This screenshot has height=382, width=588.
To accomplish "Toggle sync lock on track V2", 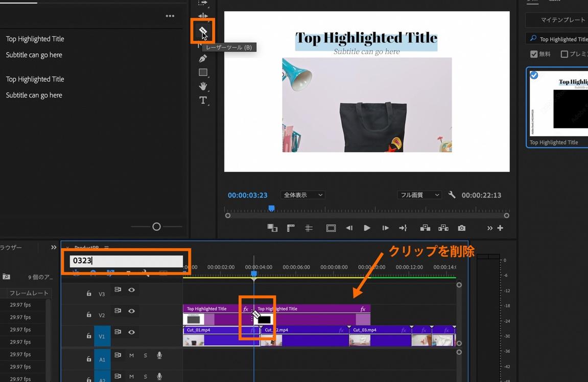I will [117, 311].
